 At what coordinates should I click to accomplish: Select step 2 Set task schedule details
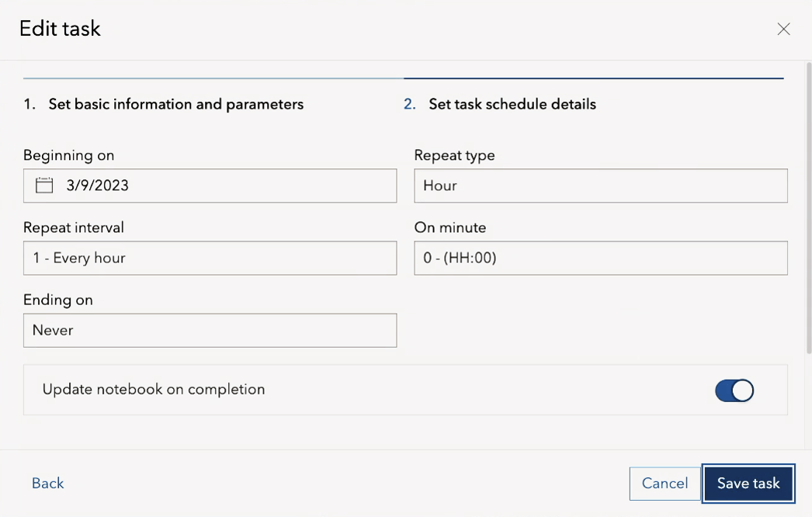coord(512,104)
